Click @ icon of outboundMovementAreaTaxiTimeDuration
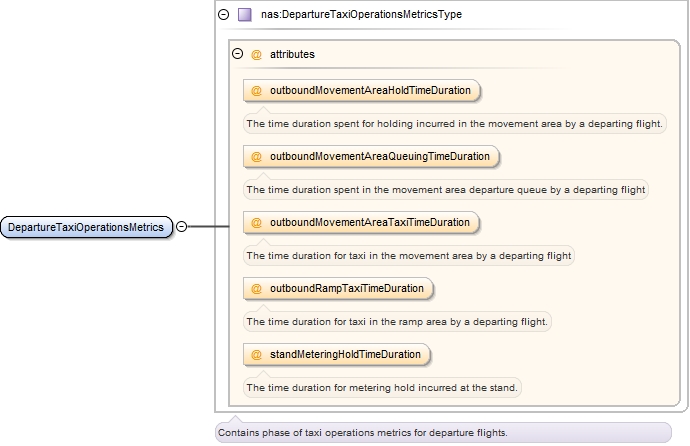The height and width of the screenshot is (446, 690). pyautogui.click(x=257, y=222)
